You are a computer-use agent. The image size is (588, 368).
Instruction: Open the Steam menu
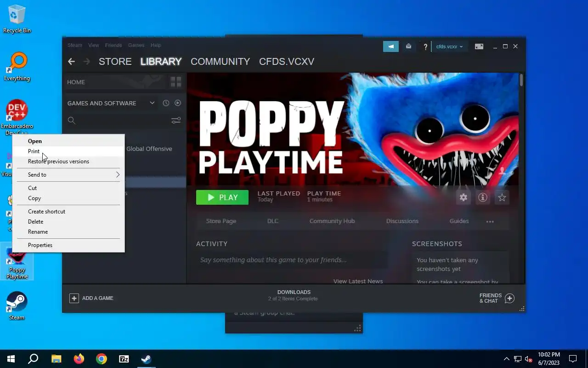(x=75, y=45)
